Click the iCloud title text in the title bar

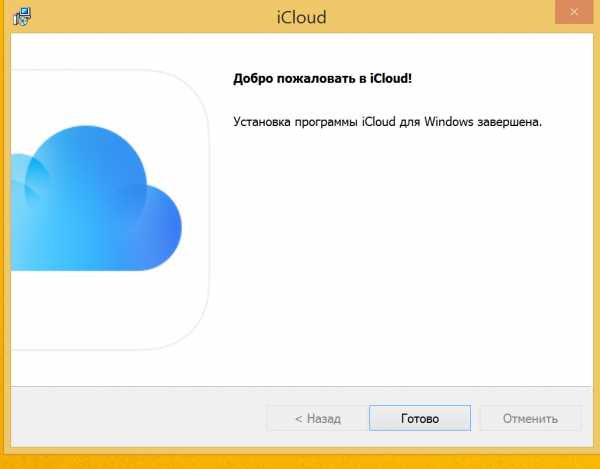tap(300, 17)
